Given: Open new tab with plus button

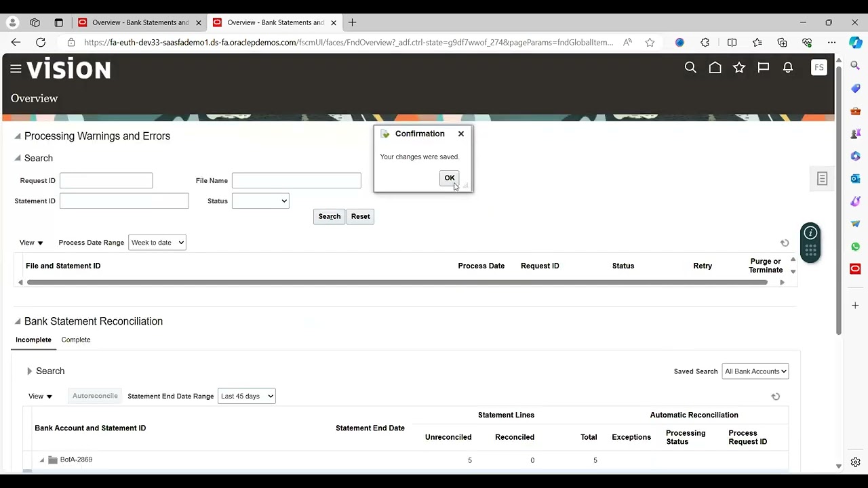Looking at the screenshot, I should [x=352, y=22].
